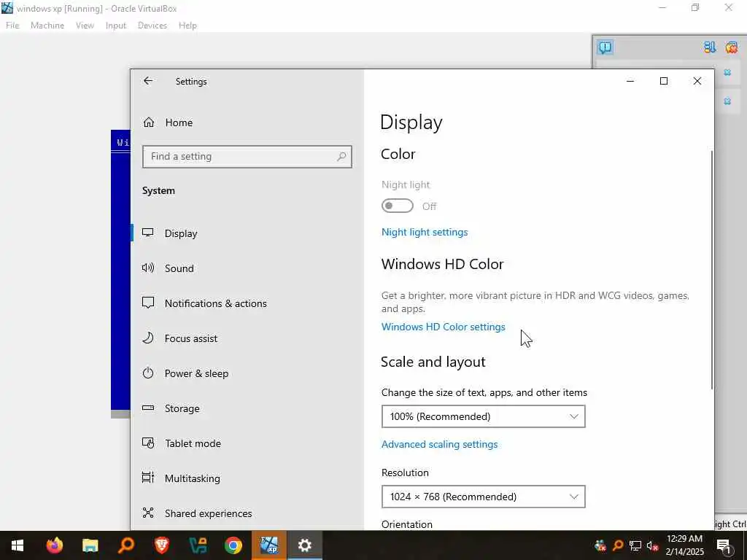Restore down the VirtualBox window
Screen dimensions: 747x560
pos(695,7)
